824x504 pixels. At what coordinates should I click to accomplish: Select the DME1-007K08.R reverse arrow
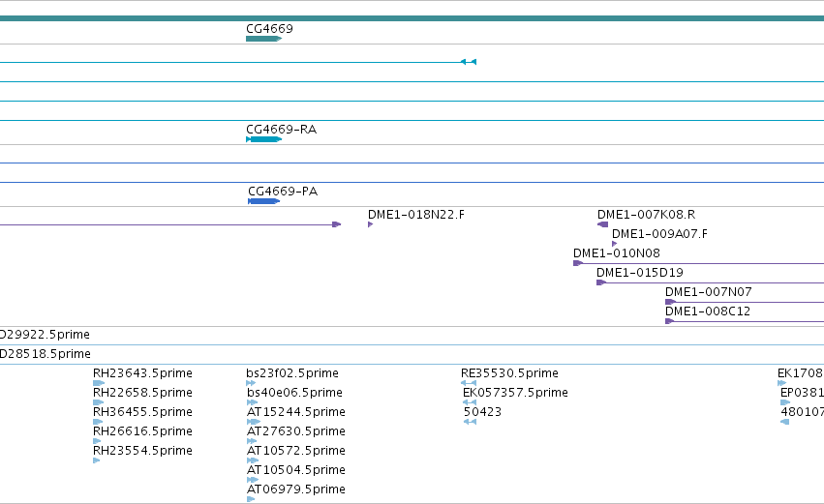[603, 224]
